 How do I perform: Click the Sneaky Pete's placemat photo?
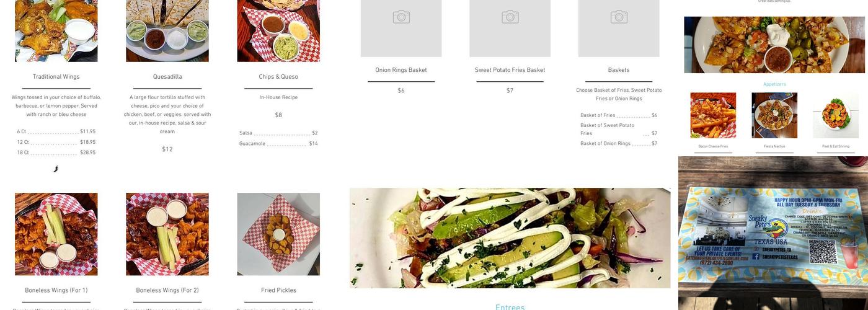pos(773,233)
